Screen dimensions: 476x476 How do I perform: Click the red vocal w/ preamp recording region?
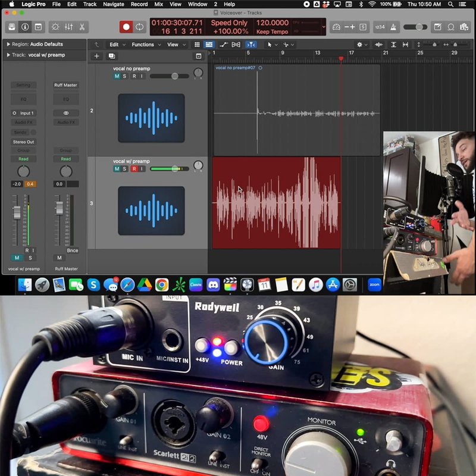click(x=276, y=203)
